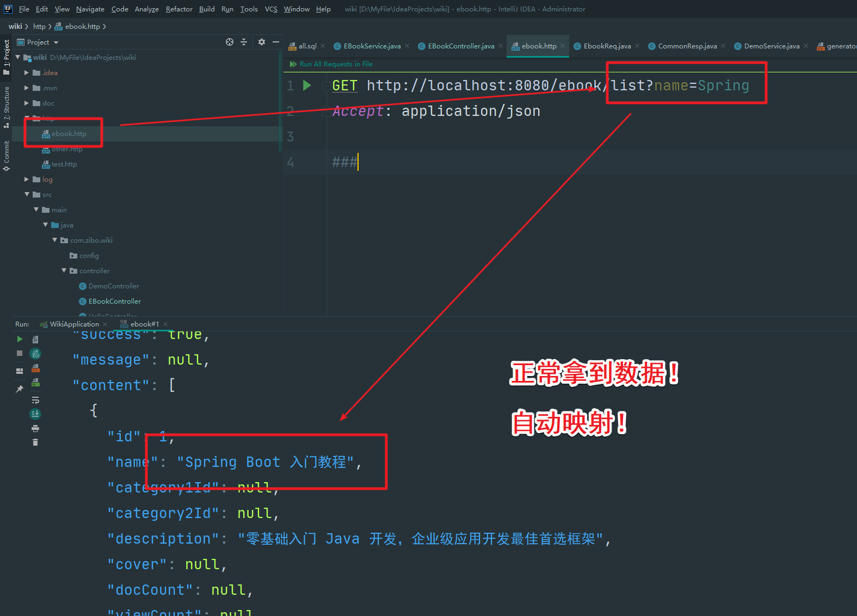Open the Navigate menu
This screenshot has width=857, height=616.
90,9
